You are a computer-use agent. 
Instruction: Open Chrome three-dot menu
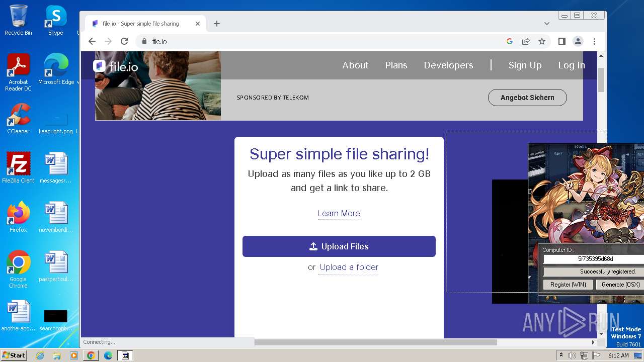594,41
